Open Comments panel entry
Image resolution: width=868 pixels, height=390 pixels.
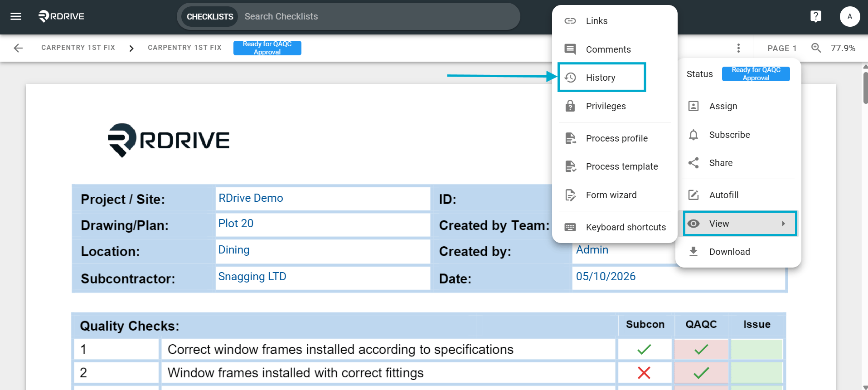click(x=615, y=49)
